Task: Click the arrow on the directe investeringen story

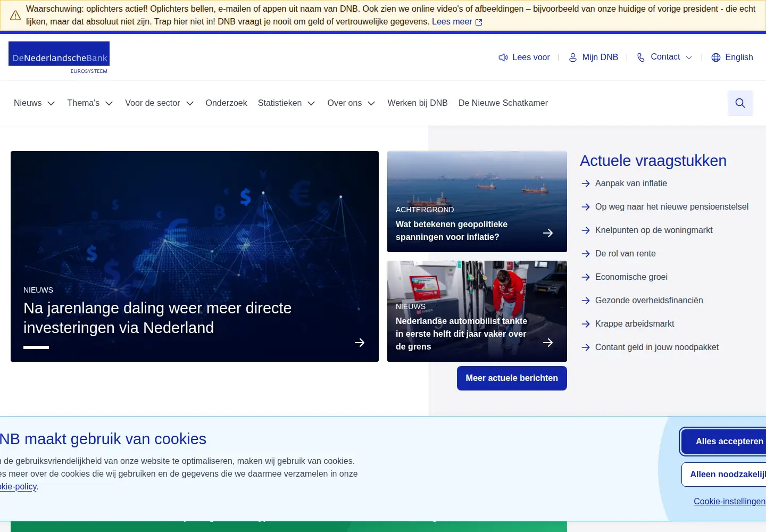Action: pyautogui.click(x=360, y=343)
